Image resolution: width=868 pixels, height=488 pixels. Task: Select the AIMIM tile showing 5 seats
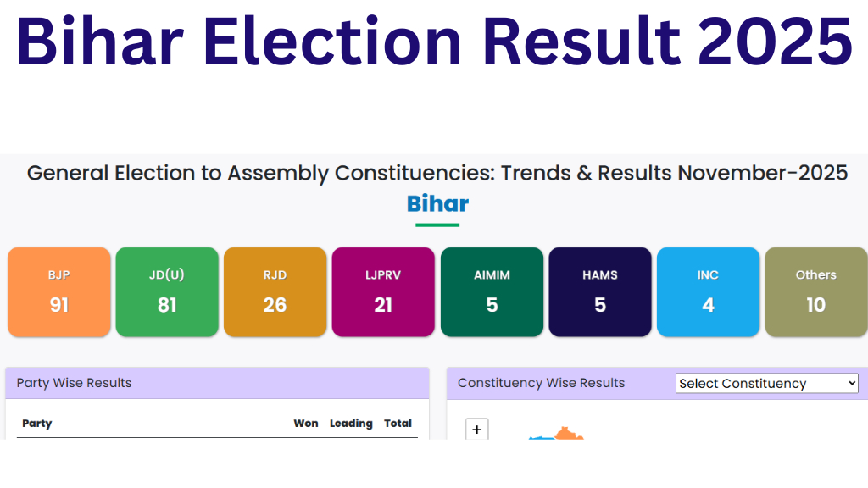coord(492,291)
